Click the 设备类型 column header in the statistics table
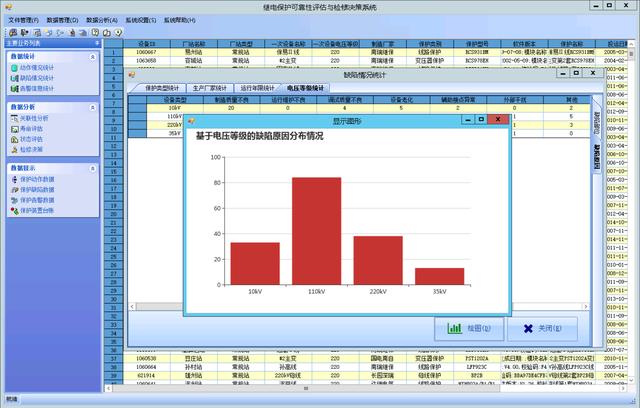Screen dimensions: 640x408 click(175, 99)
